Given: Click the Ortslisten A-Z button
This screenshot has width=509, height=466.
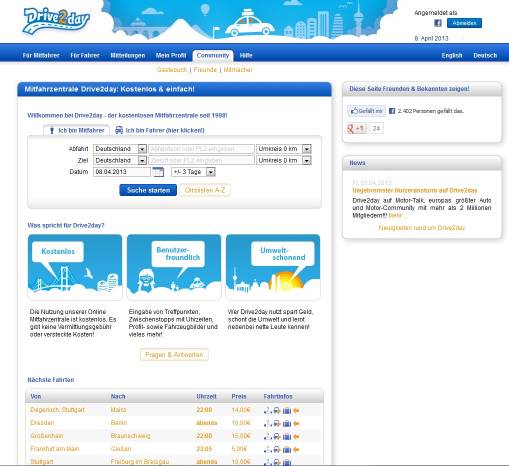Looking at the screenshot, I should (x=205, y=190).
